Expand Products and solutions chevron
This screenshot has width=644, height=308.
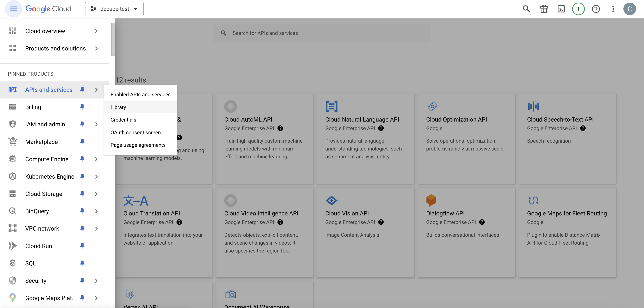(96, 48)
